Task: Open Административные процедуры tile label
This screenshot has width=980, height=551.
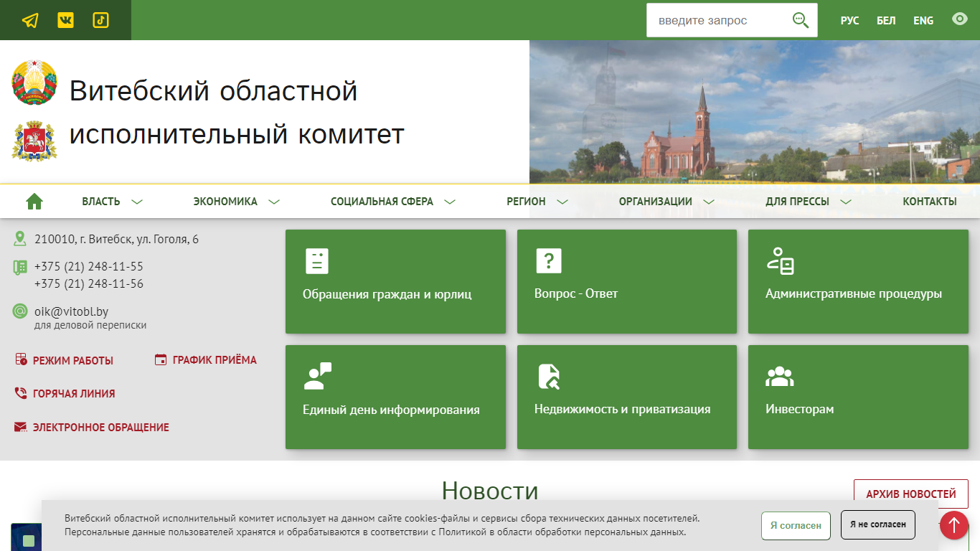Action: click(854, 293)
